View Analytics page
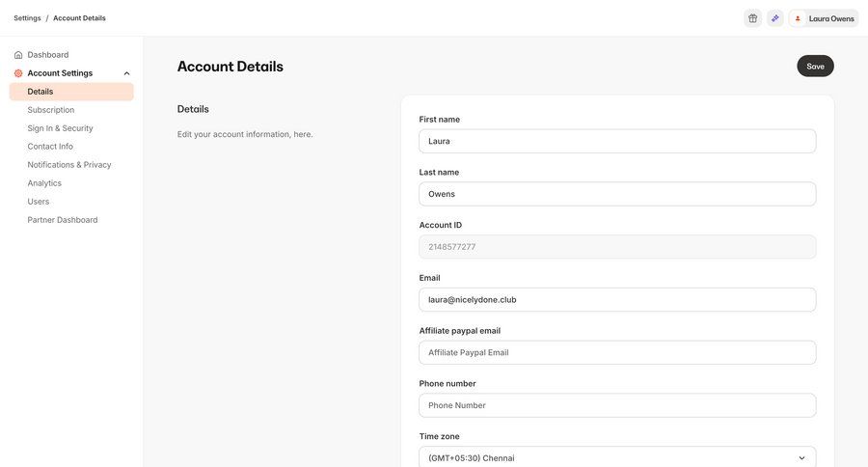Viewport: 868px width, 467px height. point(44,182)
